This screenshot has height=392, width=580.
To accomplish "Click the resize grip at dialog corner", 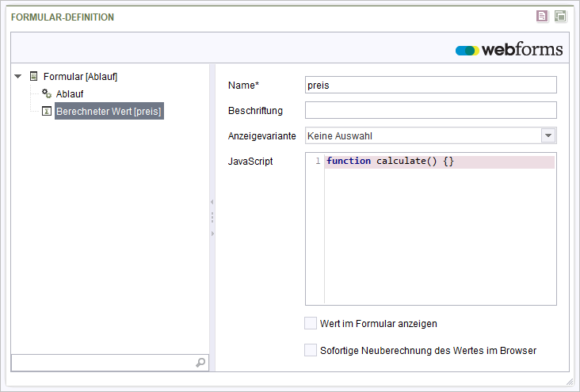I will (570, 382).
